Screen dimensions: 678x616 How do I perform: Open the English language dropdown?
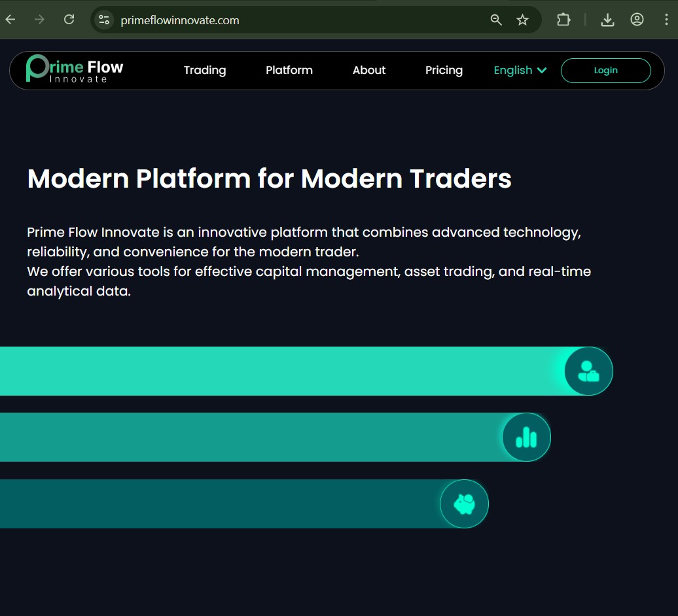pyautogui.click(x=514, y=70)
